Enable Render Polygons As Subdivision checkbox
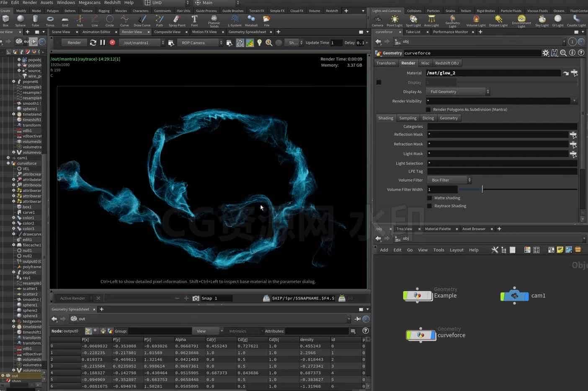This screenshot has height=391, width=588. [428, 109]
